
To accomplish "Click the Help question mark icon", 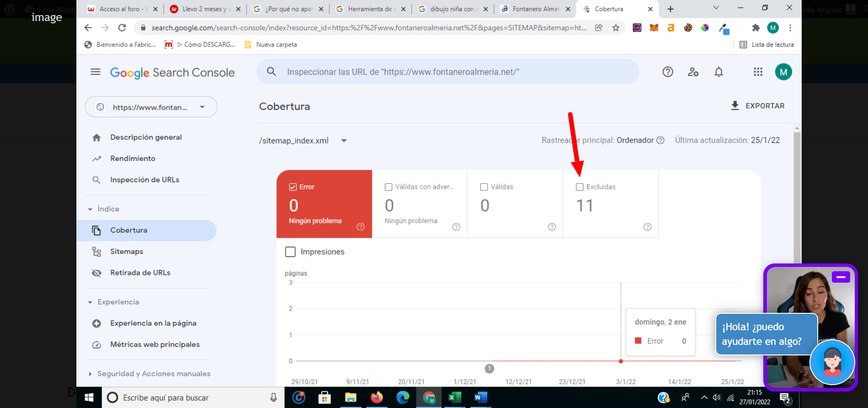I will point(668,72).
